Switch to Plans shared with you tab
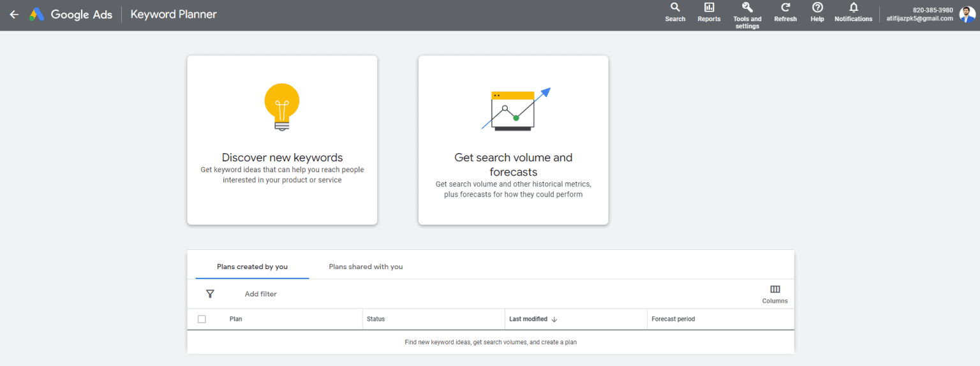 point(366,267)
